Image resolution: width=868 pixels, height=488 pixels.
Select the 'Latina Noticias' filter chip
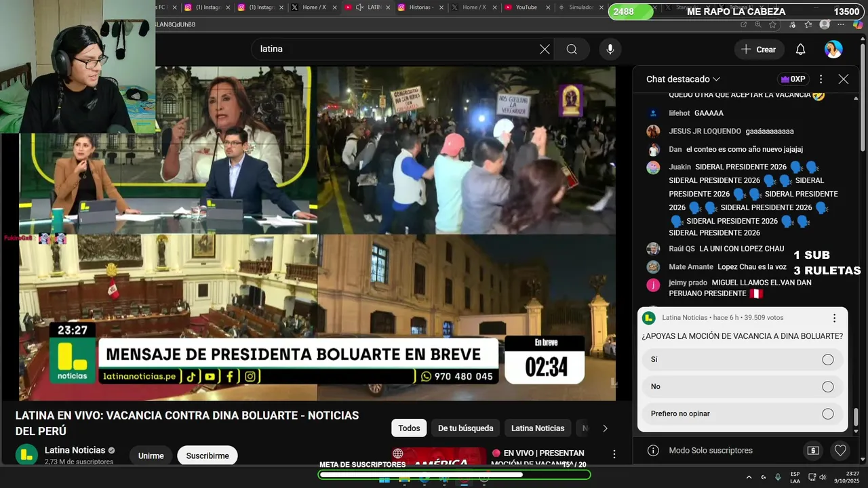click(x=538, y=428)
